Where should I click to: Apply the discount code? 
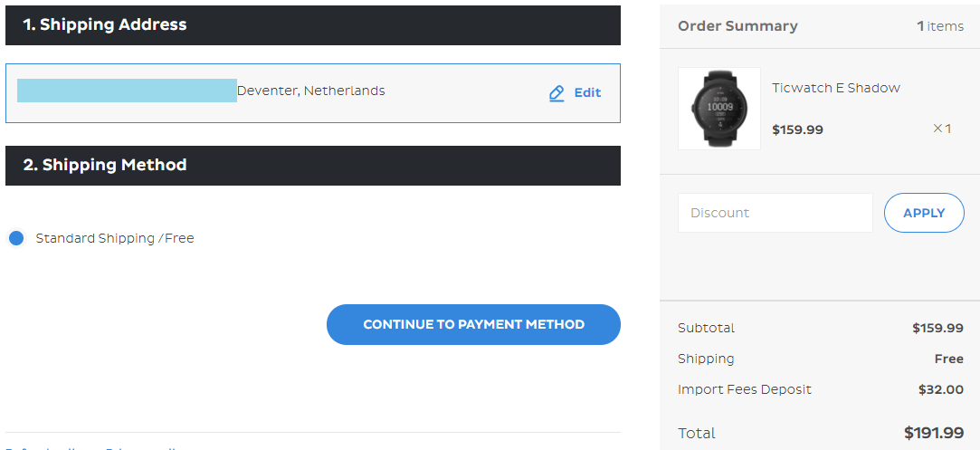click(x=924, y=213)
